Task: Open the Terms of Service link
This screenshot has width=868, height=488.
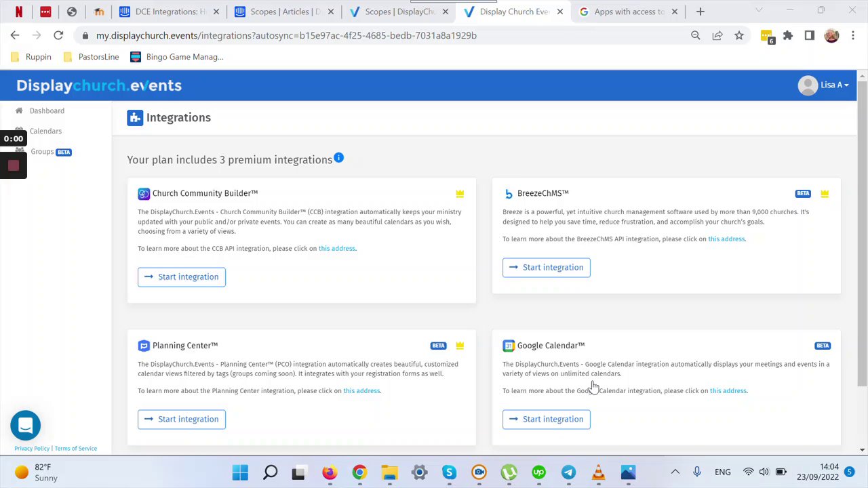Action: click(76, 449)
